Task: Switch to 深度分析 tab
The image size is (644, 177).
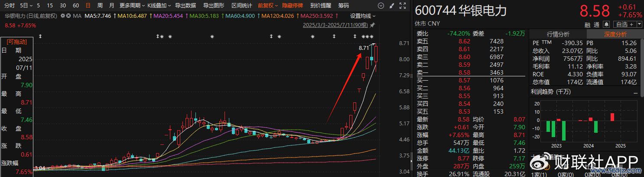Action: pyautogui.click(x=615, y=34)
